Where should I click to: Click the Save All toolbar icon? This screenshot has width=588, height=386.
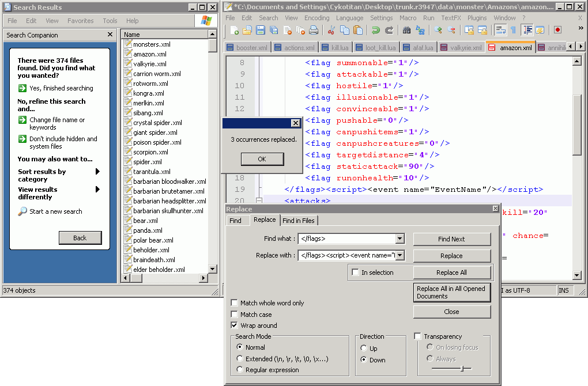coord(274,31)
